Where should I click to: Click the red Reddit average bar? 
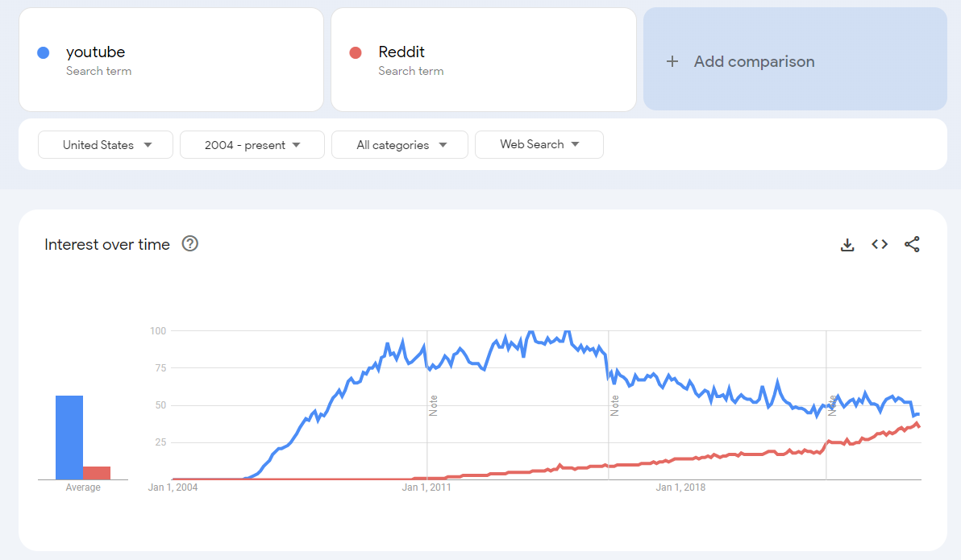point(97,473)
